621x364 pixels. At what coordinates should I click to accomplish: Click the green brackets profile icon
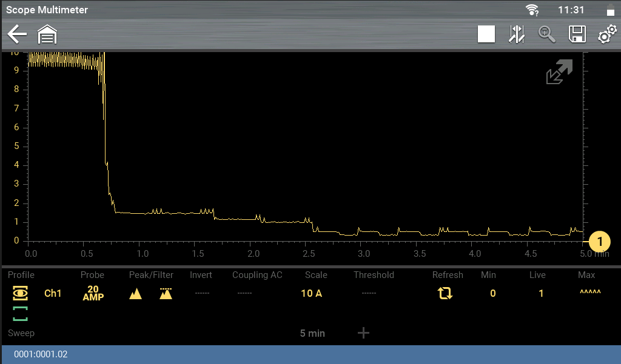click(x=21, y=314)
